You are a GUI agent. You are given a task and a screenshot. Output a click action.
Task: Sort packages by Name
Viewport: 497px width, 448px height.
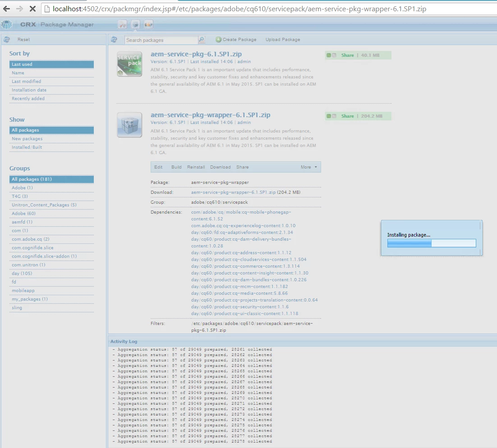(52, 73)
